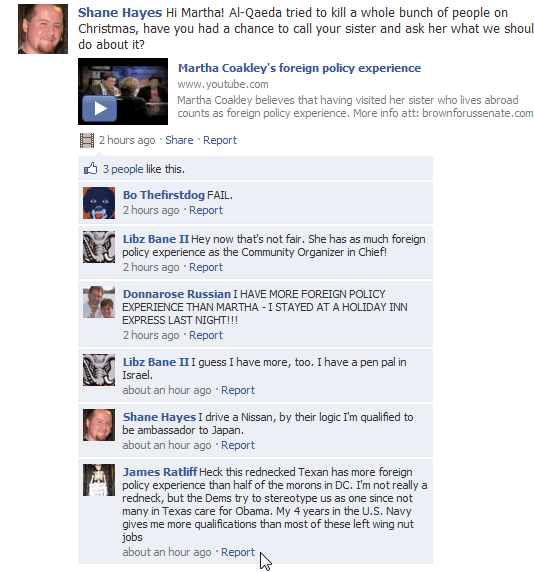This screenshot has width=534, height=572.
Task: Click Libz Bane II's elephant avatar in first comment
Action: tap(99, 247)
